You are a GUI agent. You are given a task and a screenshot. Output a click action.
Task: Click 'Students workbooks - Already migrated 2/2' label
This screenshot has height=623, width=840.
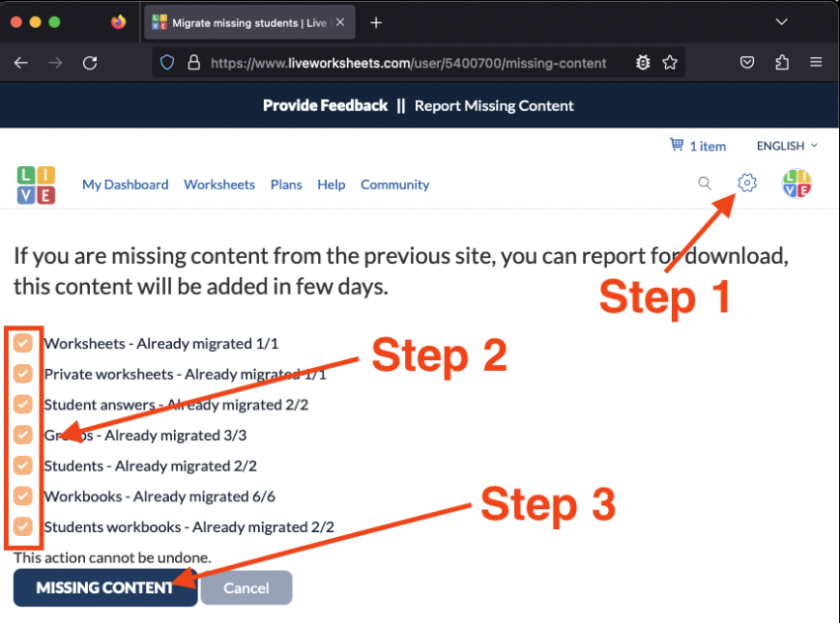point(189,527)
